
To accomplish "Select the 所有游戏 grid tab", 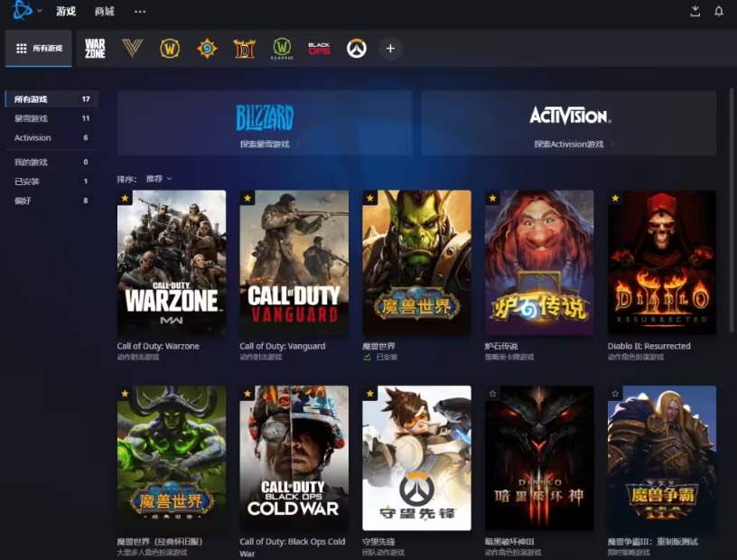I will pyautogui.click(x=39, y=48).
